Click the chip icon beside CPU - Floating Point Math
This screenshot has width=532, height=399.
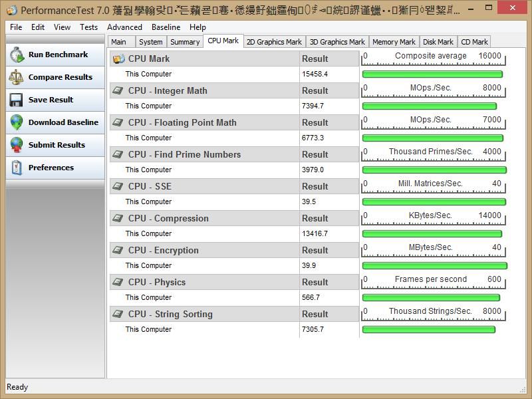(118, 122)
